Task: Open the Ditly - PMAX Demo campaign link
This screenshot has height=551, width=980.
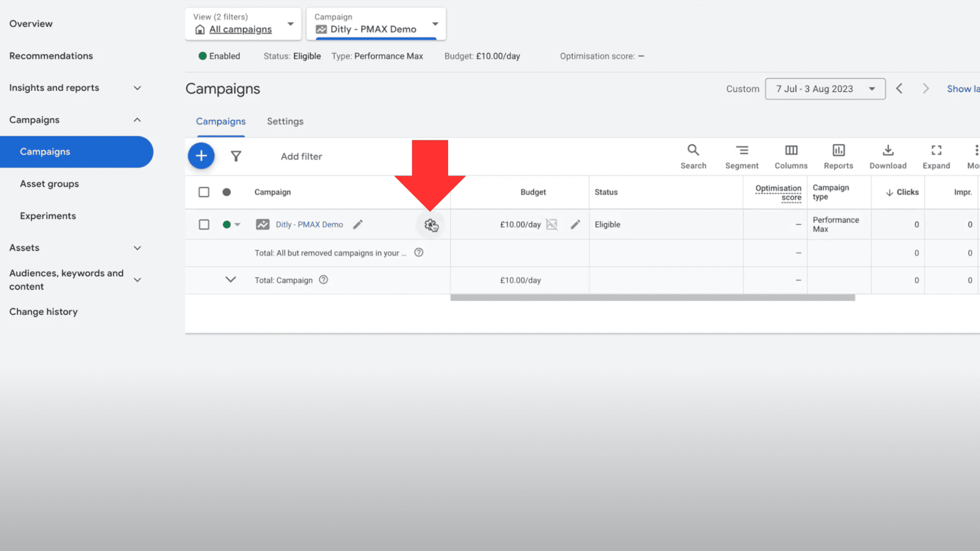Action: pos(309,224)
